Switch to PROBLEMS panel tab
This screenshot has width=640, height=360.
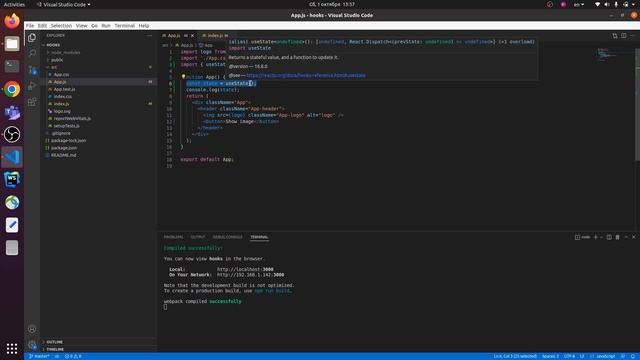point(173,237)
